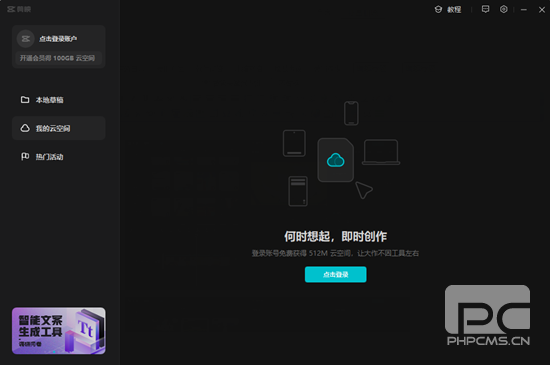The height and width of the screenshot is (365, 550).
Task: Close the application window
Action: 542,10
